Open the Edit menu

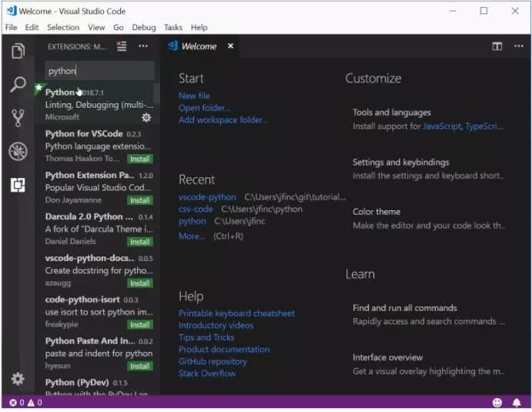pyautogui.click(x=32, y=28)
